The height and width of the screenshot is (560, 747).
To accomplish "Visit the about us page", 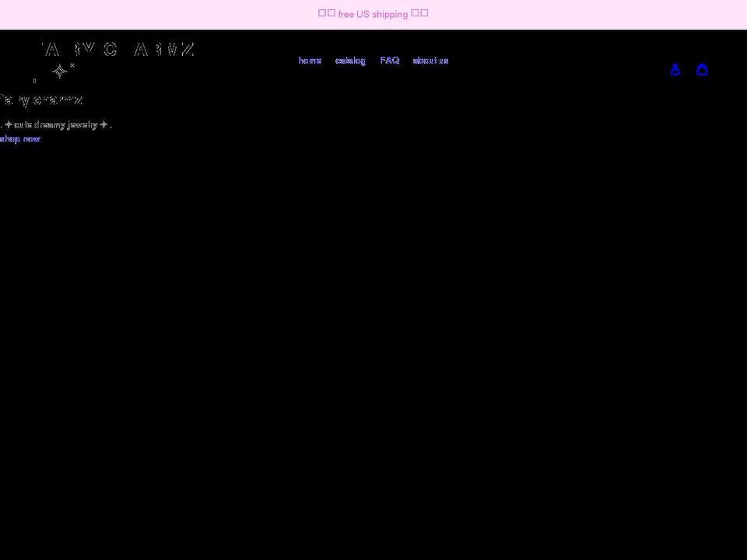I will [x=430, y=60].
